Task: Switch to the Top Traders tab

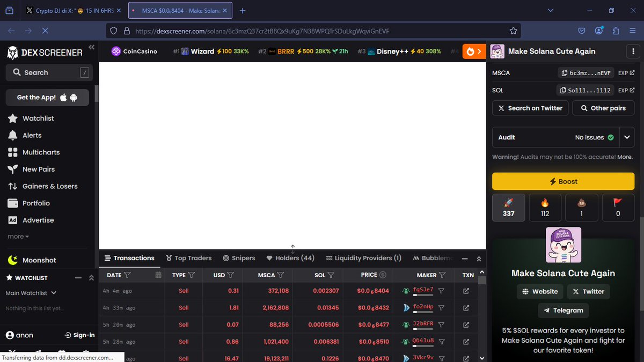Action: click(x=188, y=258)
